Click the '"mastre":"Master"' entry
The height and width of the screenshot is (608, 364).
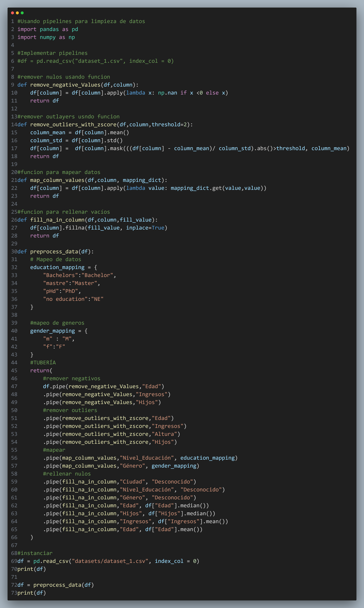(72, 283)
